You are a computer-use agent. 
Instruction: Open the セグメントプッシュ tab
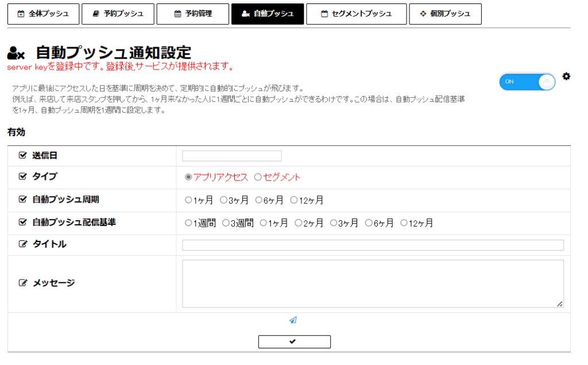356,14
